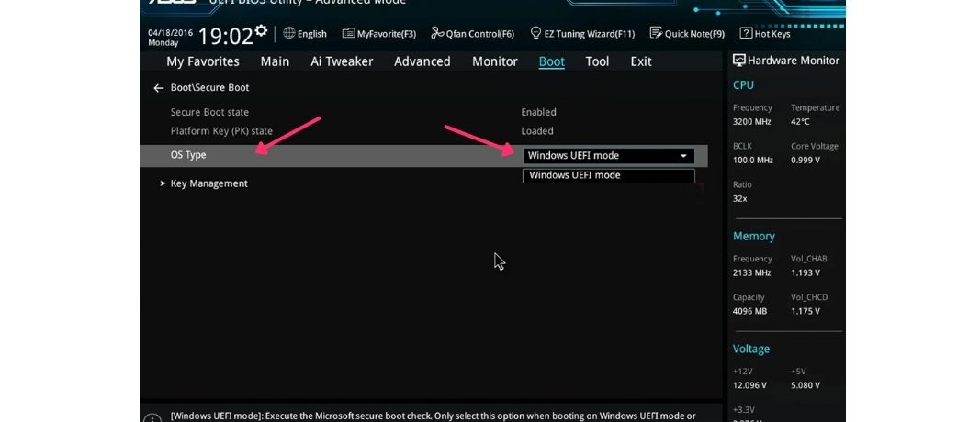The image size is (980, 422).
Task: Show the Hot Keys help
Action: click(765, 34)
